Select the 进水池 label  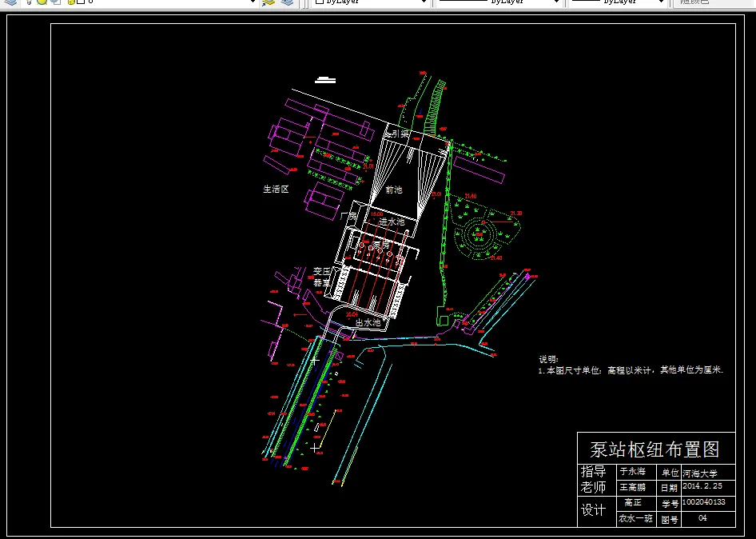point(392,222)
